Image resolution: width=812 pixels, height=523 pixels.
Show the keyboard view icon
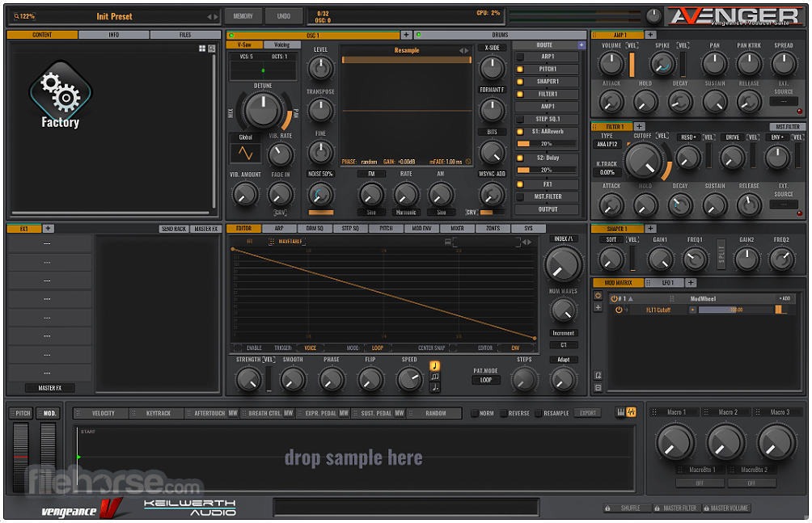coord(620,412)
